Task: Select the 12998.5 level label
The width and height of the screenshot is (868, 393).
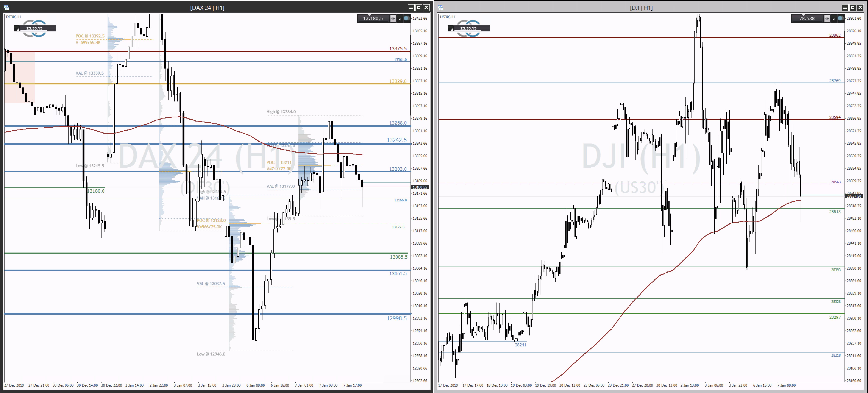Action: point(397,318)
